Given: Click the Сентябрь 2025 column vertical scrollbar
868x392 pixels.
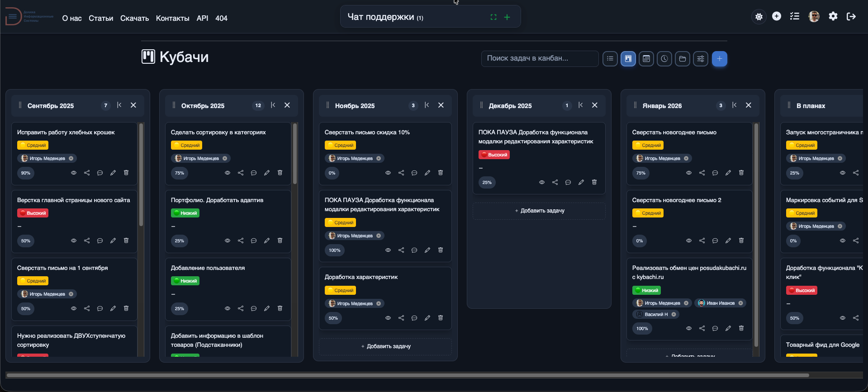Looking at the screenshot, I should pyautogui.click(x=141, y=175).
